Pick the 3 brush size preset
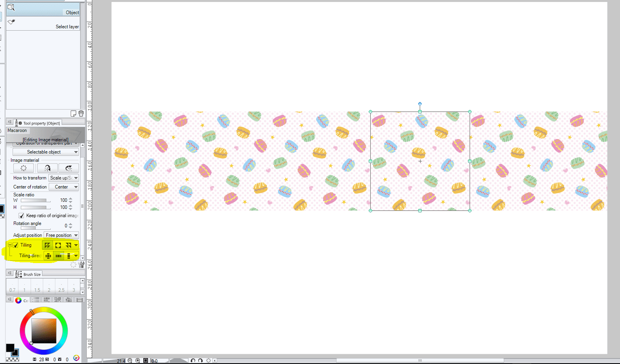The image size is (620, 364). pyautogui.click(x=74, y=286)
